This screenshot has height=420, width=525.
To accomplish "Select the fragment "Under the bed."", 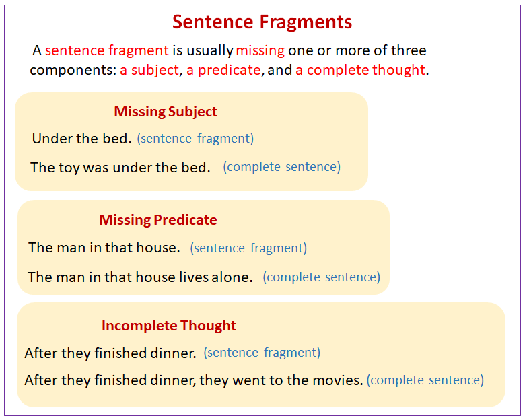I will tap(81, 139).
